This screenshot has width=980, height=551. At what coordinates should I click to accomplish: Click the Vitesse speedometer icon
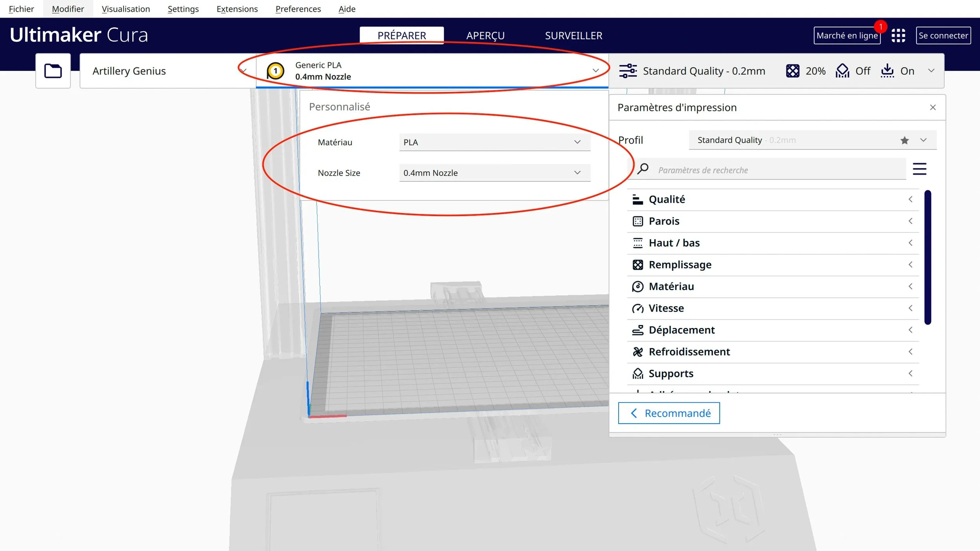(x=638, y=308)
